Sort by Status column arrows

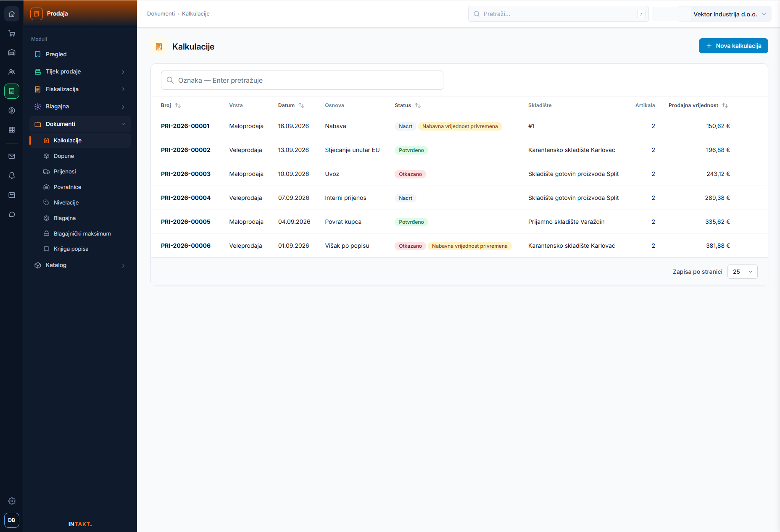418,105
